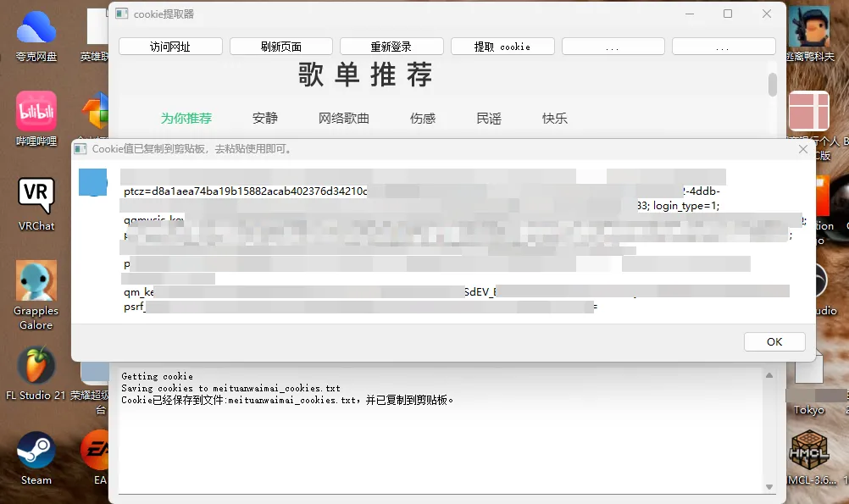This screenshot has width=849, height=504.
Task: Click the log panel scroll-down arrow
Action: pyautogui.click(x=769, y=487)
